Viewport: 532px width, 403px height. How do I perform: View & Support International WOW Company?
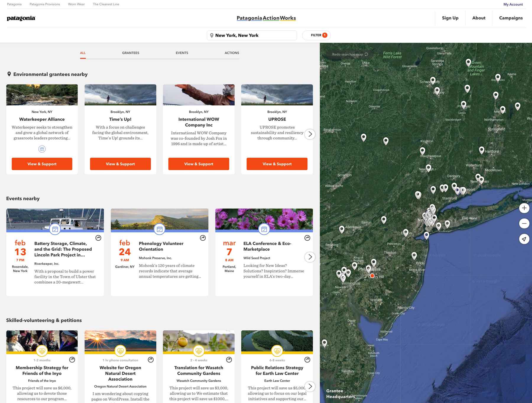coord(199,164)
